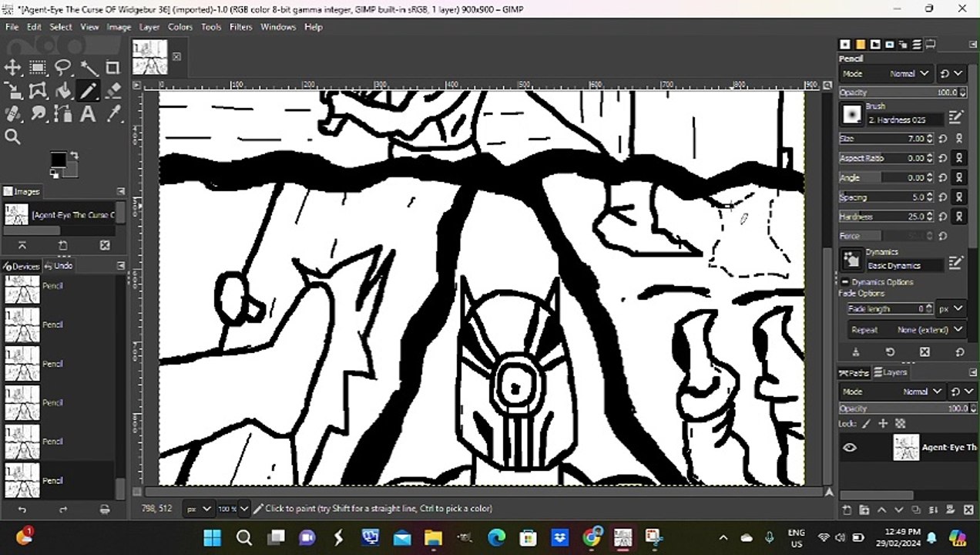
Task: Select the Pencil tool in toolbox
Action: click(x=88, y=91)
